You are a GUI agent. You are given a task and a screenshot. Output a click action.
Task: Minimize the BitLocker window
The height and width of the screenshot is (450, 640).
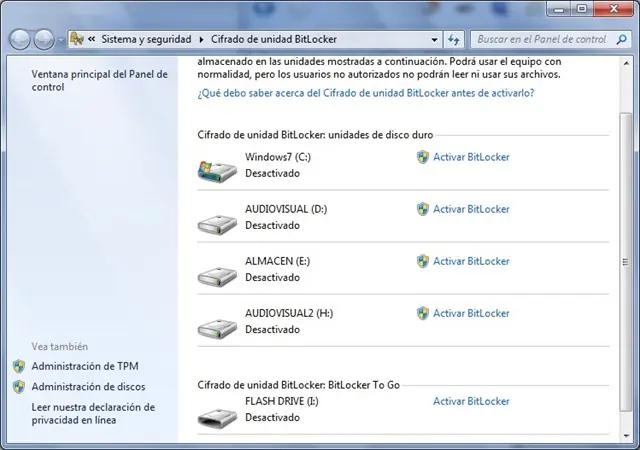point(559,9)
